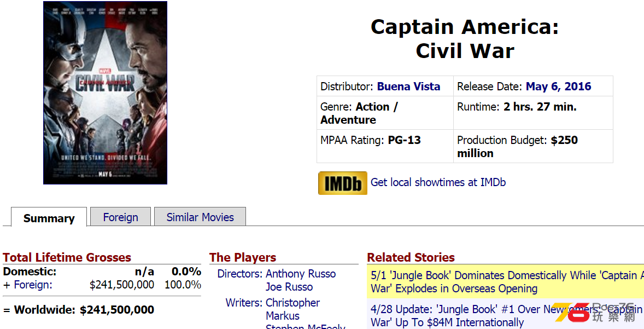
Task: Open director Anthony Russo's page
Action: (301, 274)
